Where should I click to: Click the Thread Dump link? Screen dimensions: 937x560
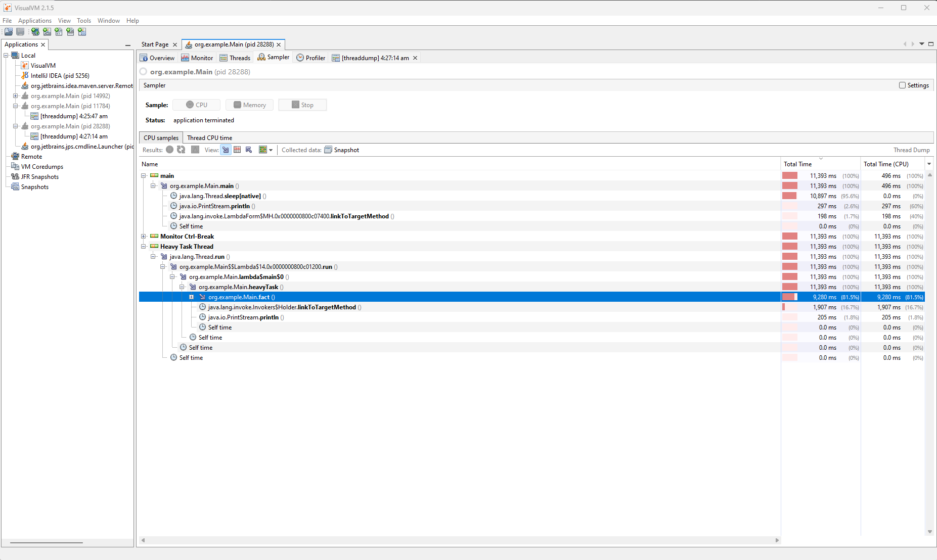(x=911, y=150)
